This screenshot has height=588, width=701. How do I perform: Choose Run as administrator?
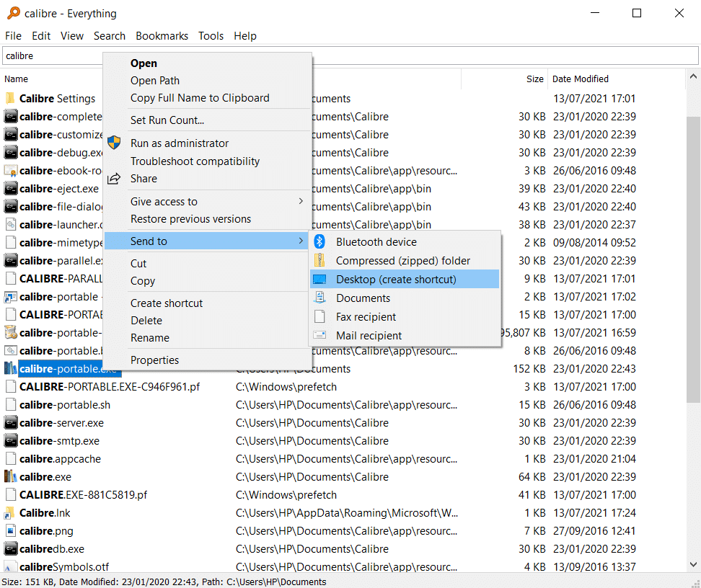(208, 143)
